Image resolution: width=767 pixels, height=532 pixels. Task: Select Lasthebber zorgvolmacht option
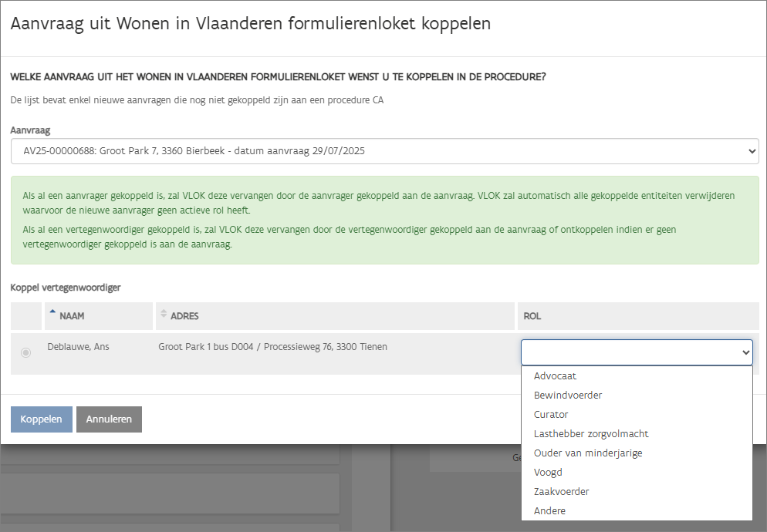pyautogui.click(x=591, y=434)
